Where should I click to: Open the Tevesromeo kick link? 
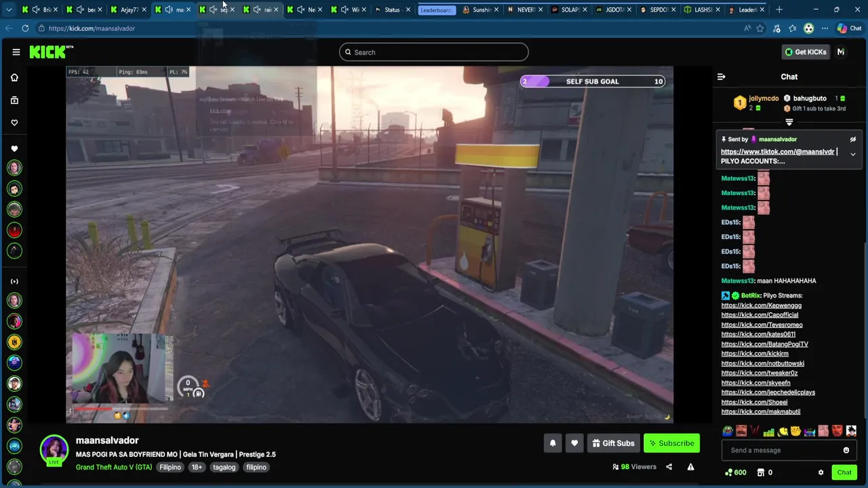point(762,325)
